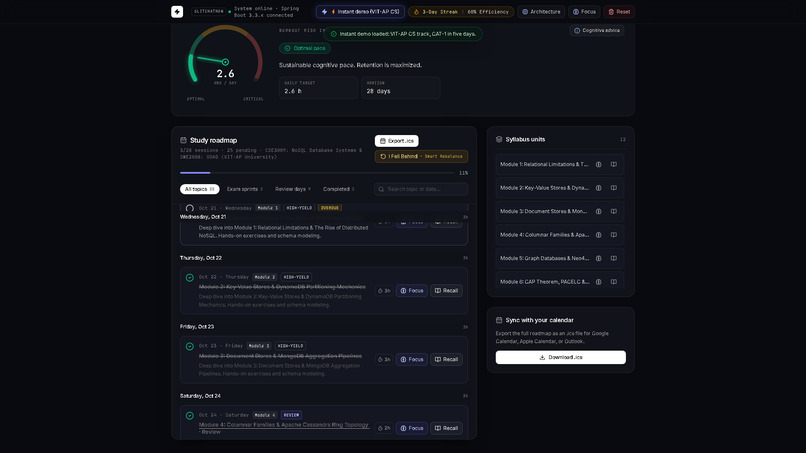Click the Thursday, Oct 22 date header
Viewport: 806px width, 453px height.
200,258
